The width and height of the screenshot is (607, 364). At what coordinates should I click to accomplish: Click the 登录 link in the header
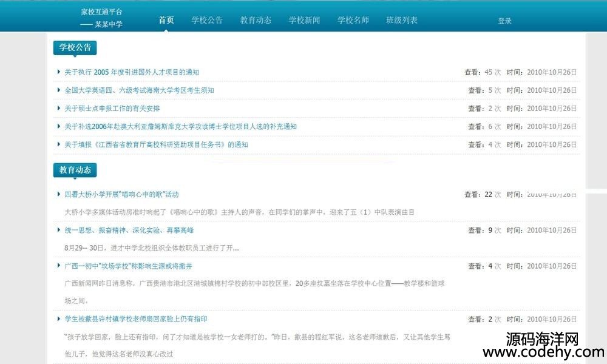tap(504, 21)
